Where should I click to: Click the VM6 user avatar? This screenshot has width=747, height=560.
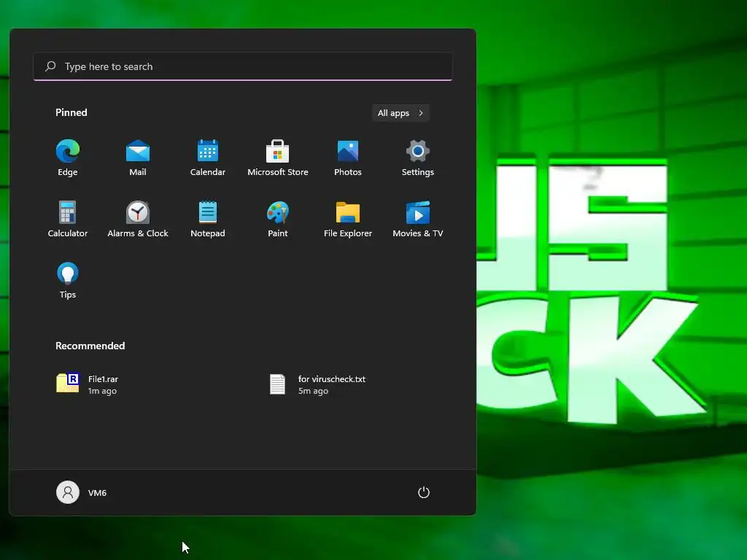pyautogui.click(x=68, y=492)
